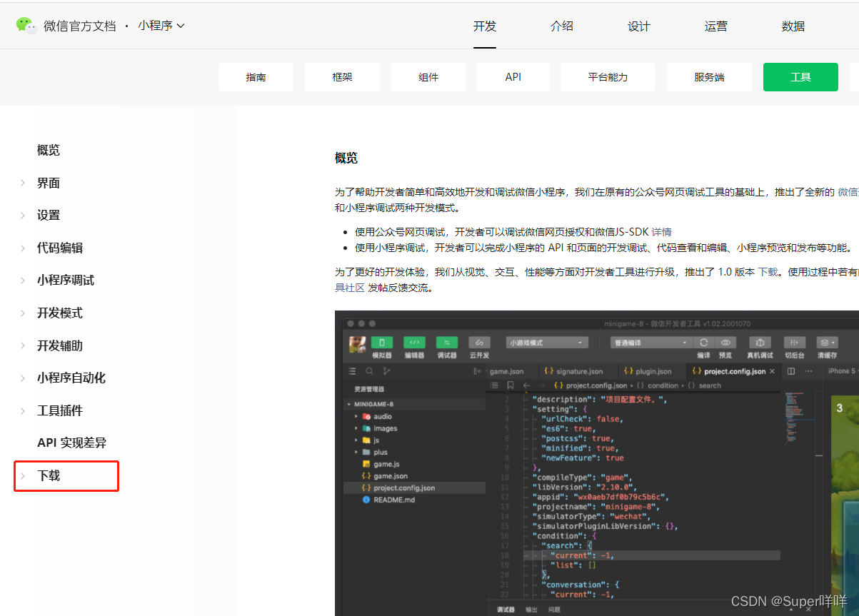Image resolution: width=859 pixels, height=616 pixels.
Task: Select the game.json editor tab in the DevTools screenshot
Action: tap(508, 371)
